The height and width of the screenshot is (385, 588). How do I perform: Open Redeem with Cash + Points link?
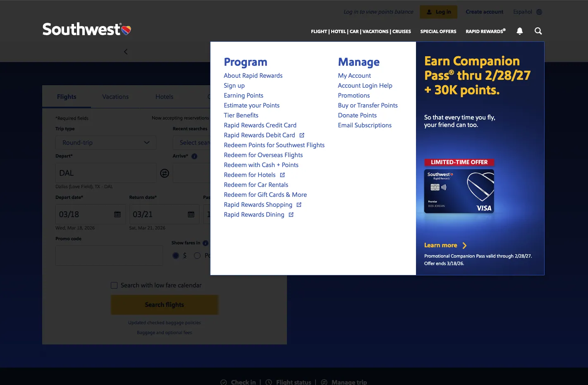pyautogui.click(x=261, y=165)
